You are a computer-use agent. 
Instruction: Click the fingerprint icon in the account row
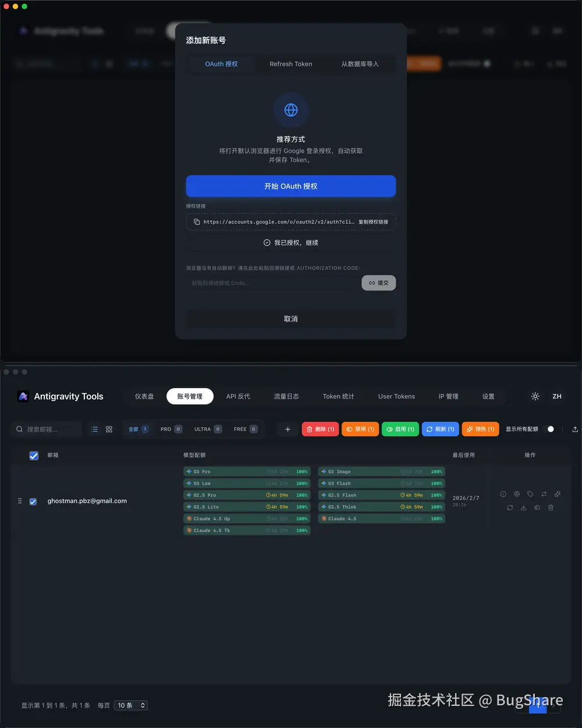[x=516, y=494]
